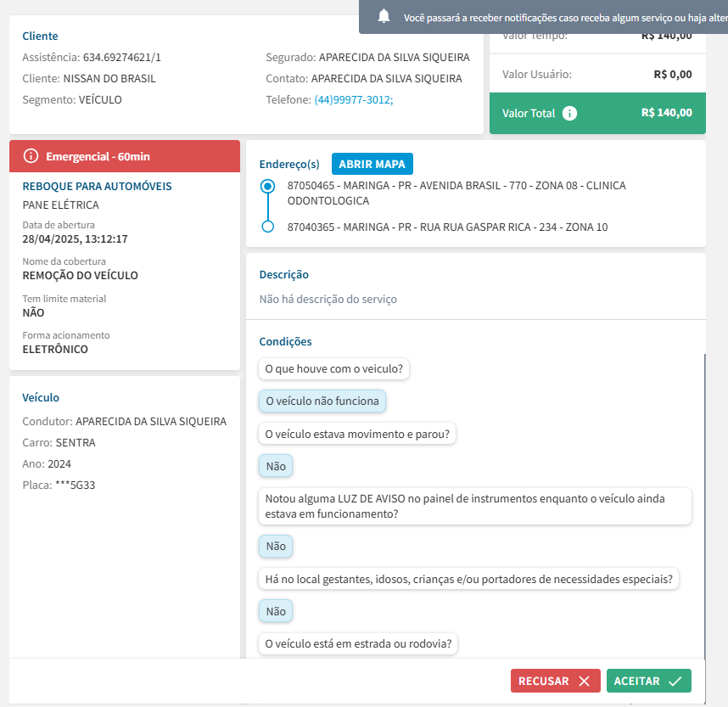Click the 'O veículo está em estrada' question
The width and height of the screenshot is (728, 707).
coord(358,644)
